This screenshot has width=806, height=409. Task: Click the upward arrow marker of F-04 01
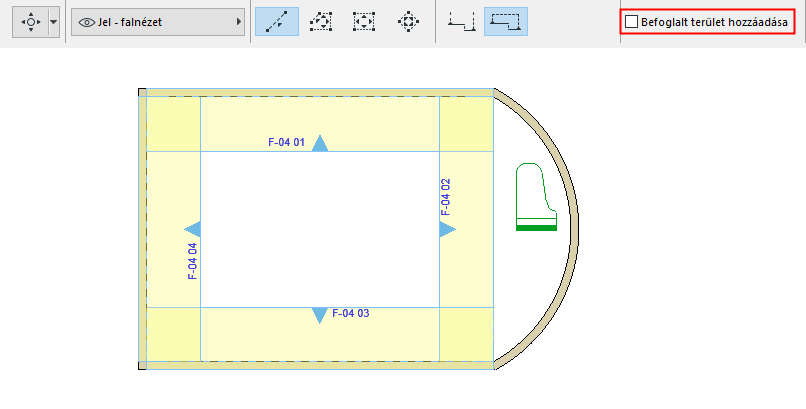(x=320, y=143)
